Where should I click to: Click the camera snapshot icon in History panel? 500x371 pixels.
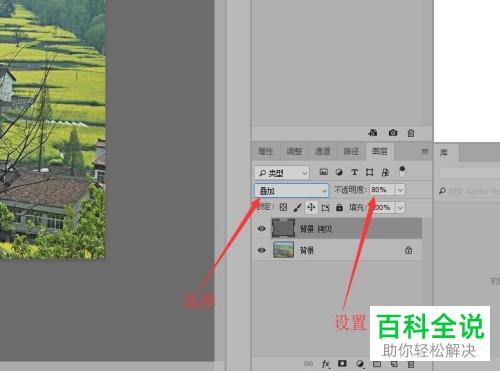(x=393, y=133)
